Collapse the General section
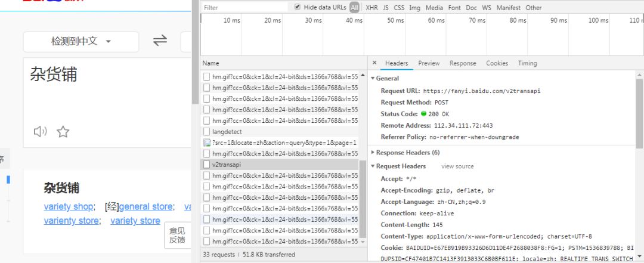This screenshot has width=644, height=263. 373,78
